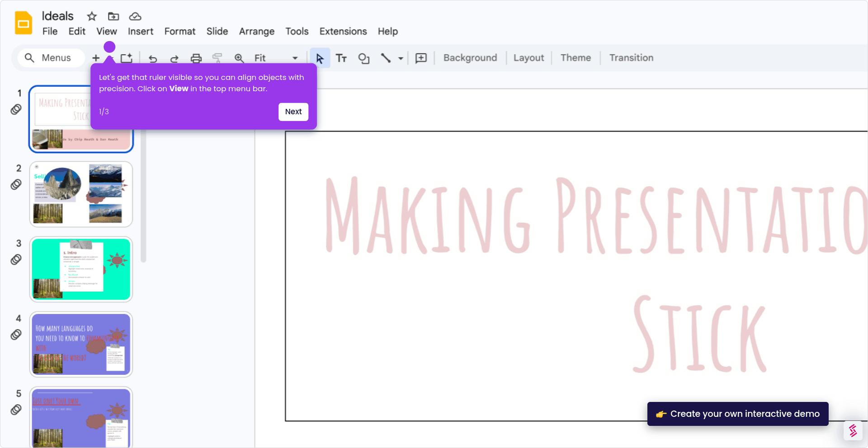868x448 pixels.
Task: Click the Ideals document title
Action: point(57,16)
